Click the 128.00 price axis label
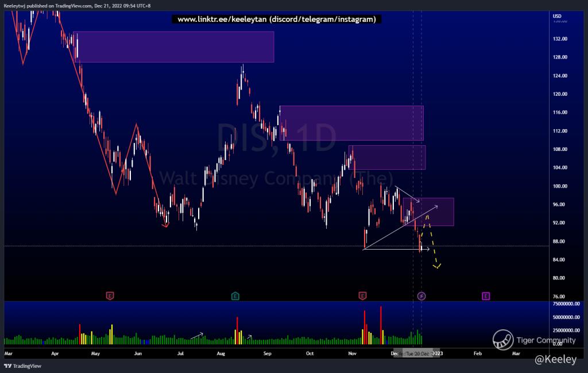 (560, 57)
